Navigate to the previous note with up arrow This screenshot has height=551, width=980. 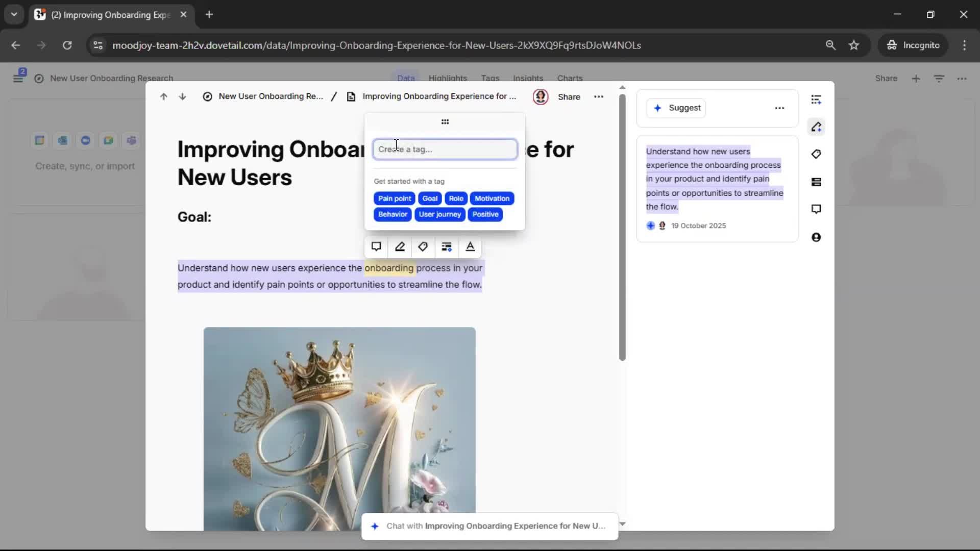163,96
